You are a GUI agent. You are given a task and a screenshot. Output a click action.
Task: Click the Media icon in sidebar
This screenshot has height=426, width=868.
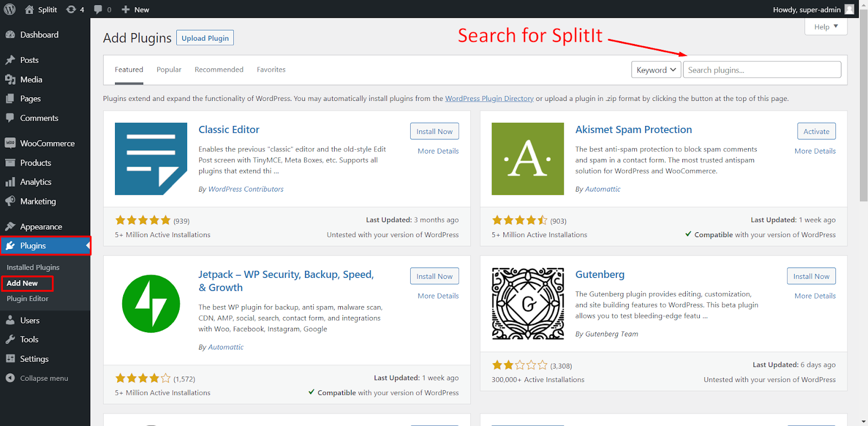click(10, 79)
